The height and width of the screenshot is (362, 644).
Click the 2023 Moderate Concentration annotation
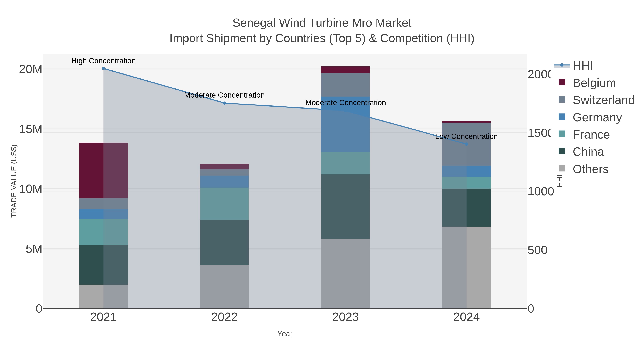[345, 103]
